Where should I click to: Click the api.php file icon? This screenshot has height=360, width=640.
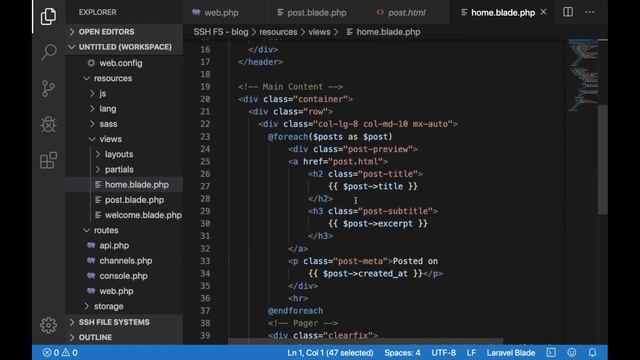coord(91,245)
